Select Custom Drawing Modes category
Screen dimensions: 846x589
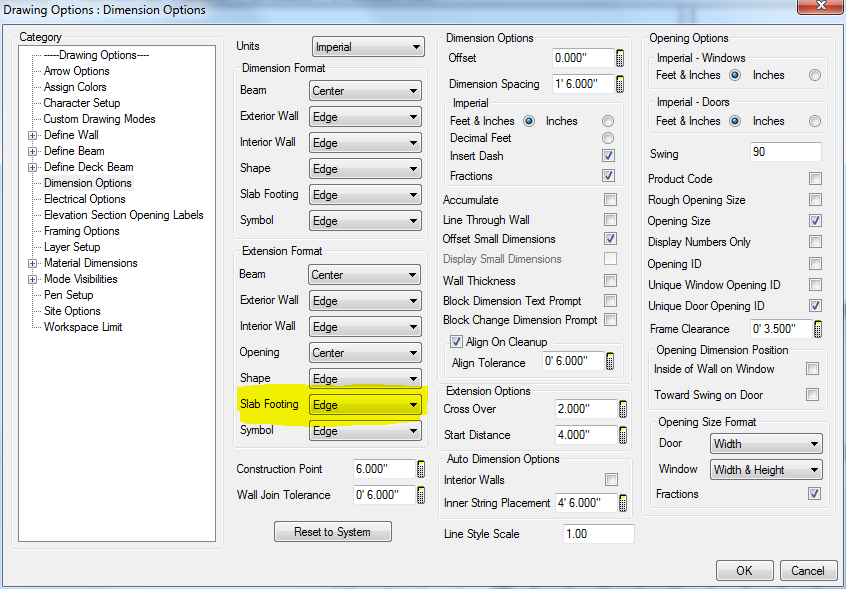(99, 119)
